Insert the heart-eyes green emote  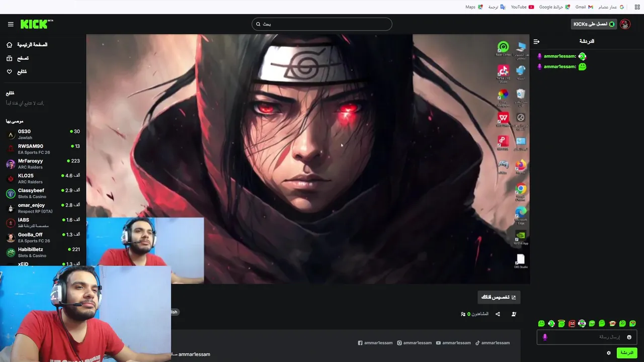pyautogui.click(x=632, y=323)
